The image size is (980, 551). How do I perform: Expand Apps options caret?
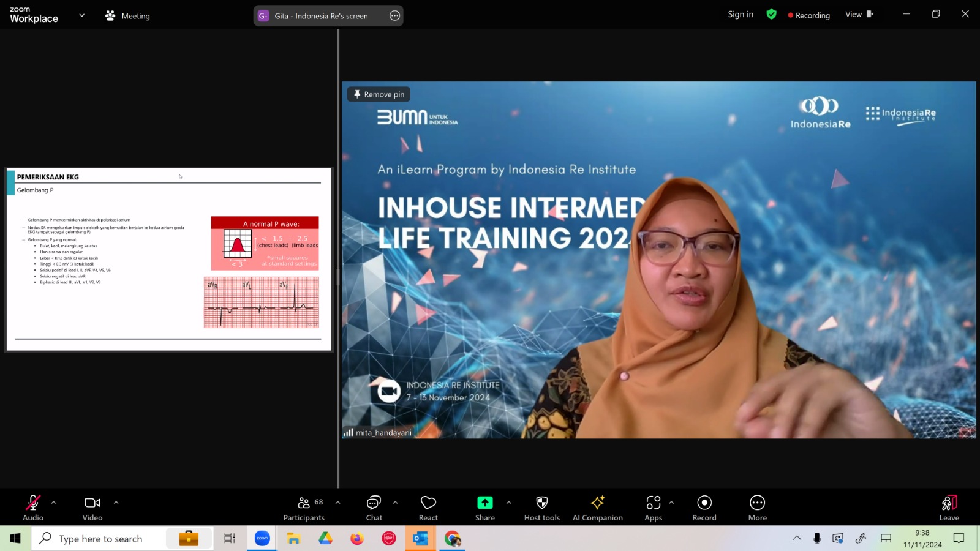tap(671, 503)
